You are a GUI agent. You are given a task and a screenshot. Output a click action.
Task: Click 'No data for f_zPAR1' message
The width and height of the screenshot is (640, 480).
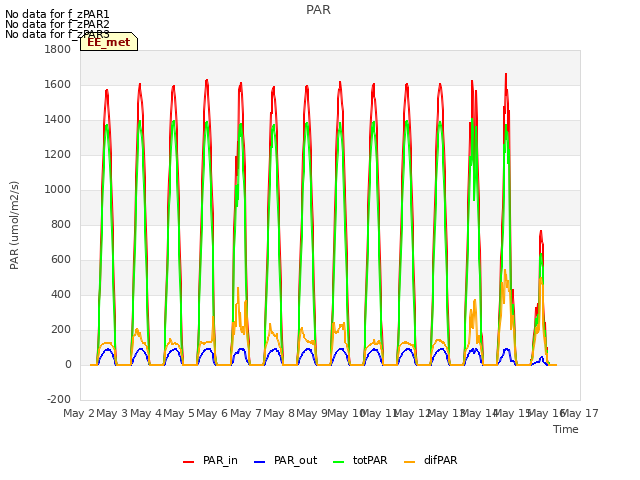[57, 14]
